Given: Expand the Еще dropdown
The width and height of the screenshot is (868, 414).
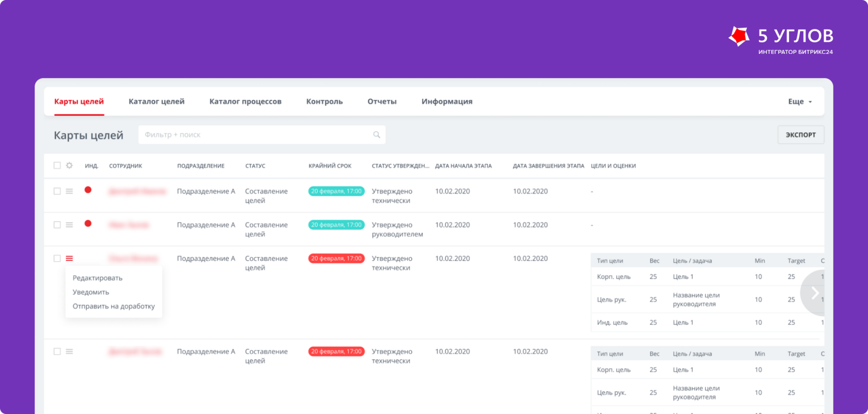Looking at the screenshot, I should coord(800,102).
